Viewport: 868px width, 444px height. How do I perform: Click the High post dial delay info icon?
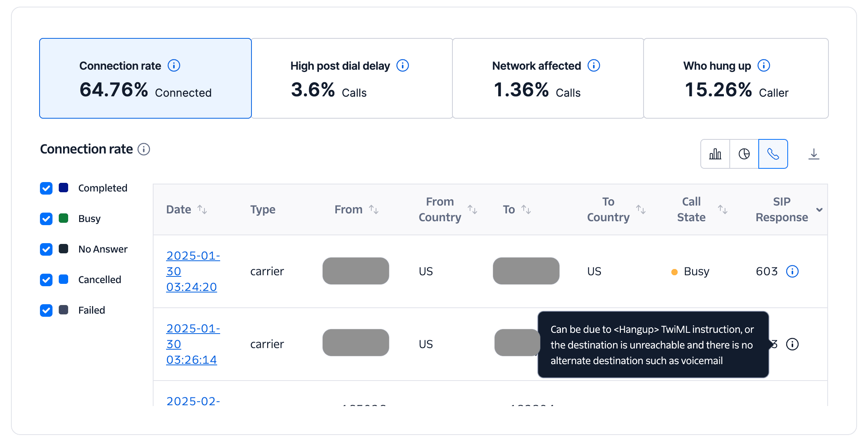tap(403, 65)
